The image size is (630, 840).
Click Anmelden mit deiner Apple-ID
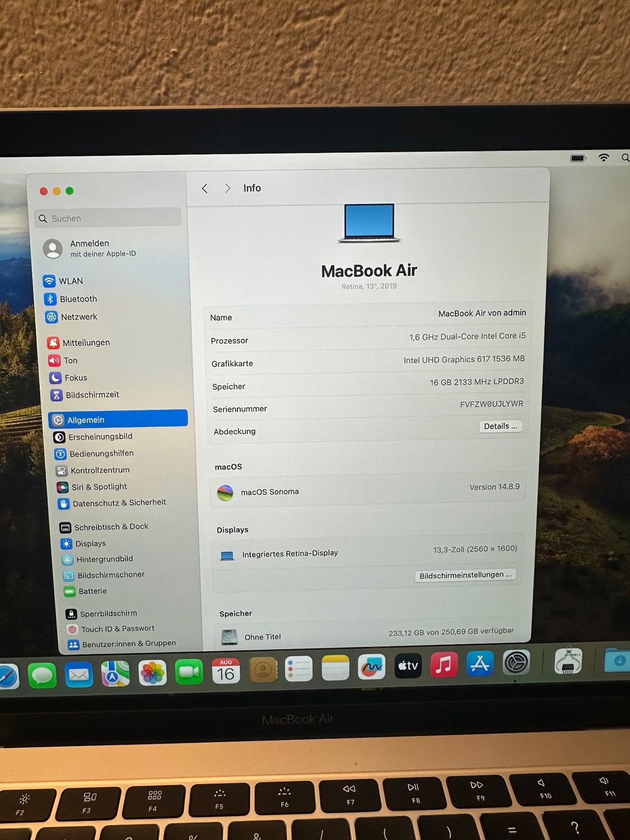coord(90,248)
